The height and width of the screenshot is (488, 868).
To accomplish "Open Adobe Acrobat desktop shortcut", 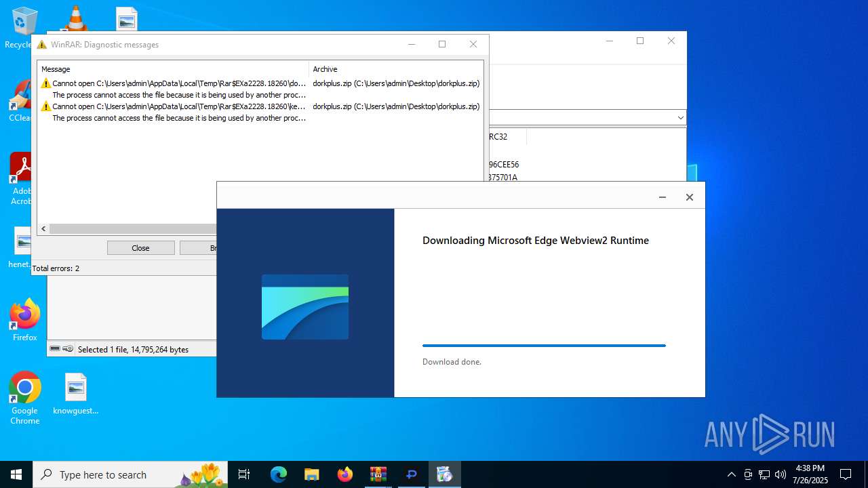I will [x=22, y=178].
